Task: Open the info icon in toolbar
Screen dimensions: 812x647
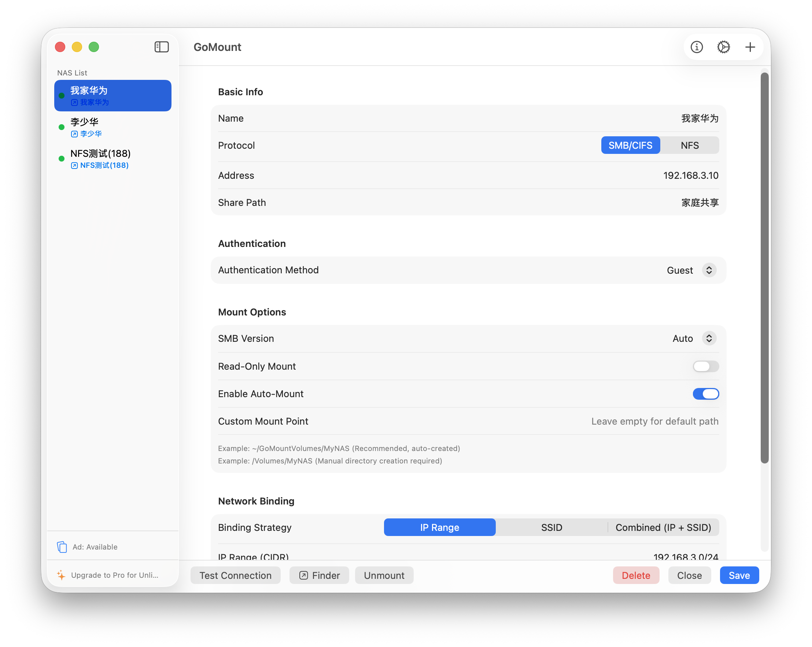Action: (696, 47)
